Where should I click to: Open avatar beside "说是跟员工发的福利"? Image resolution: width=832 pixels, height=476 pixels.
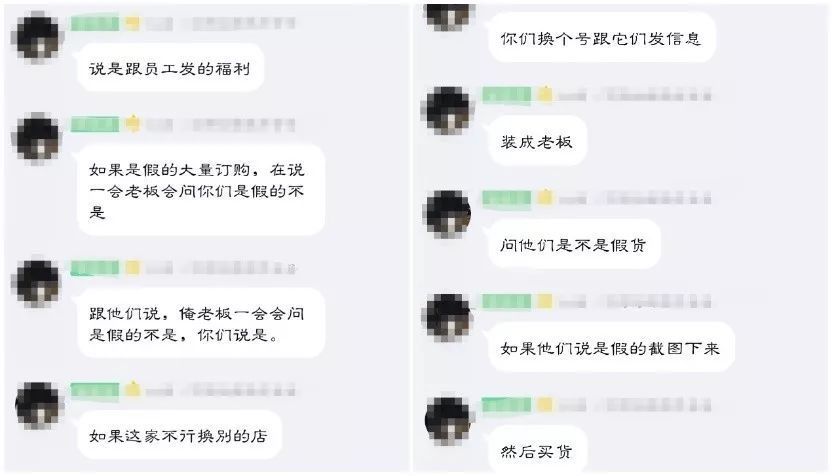tap(37, 38)
